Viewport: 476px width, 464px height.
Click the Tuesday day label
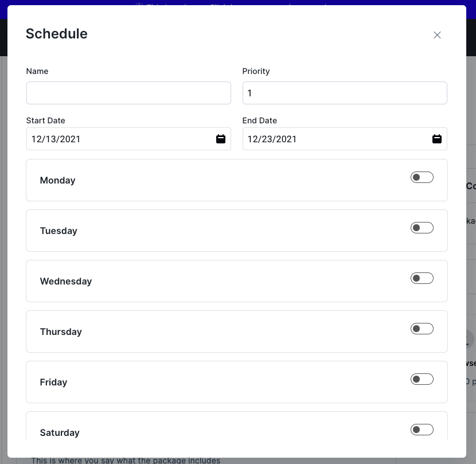[58, 231]
